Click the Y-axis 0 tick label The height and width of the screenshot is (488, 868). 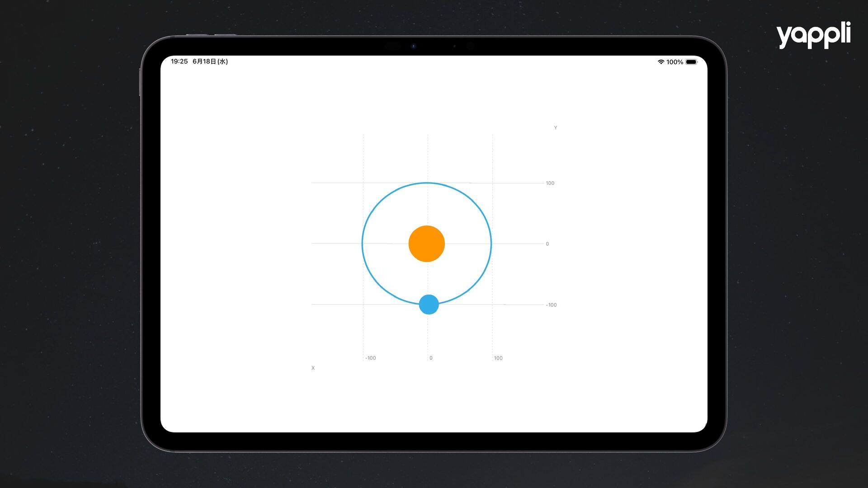(x=547, y=244)
